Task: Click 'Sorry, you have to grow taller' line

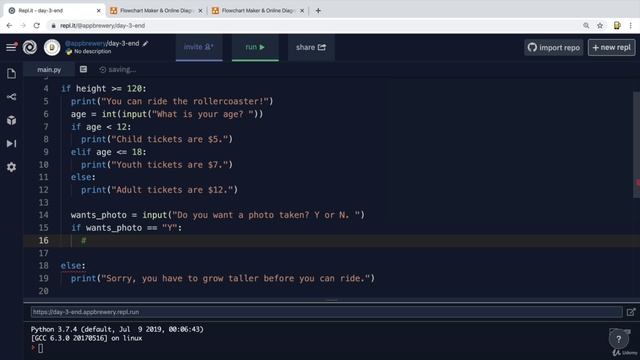Action: [223, 278]
